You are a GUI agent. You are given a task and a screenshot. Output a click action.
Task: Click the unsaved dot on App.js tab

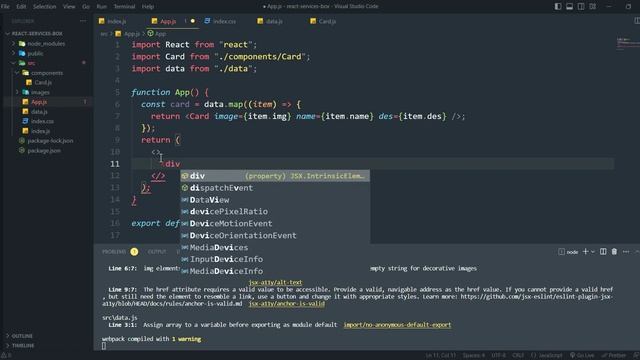coord(193,21)
